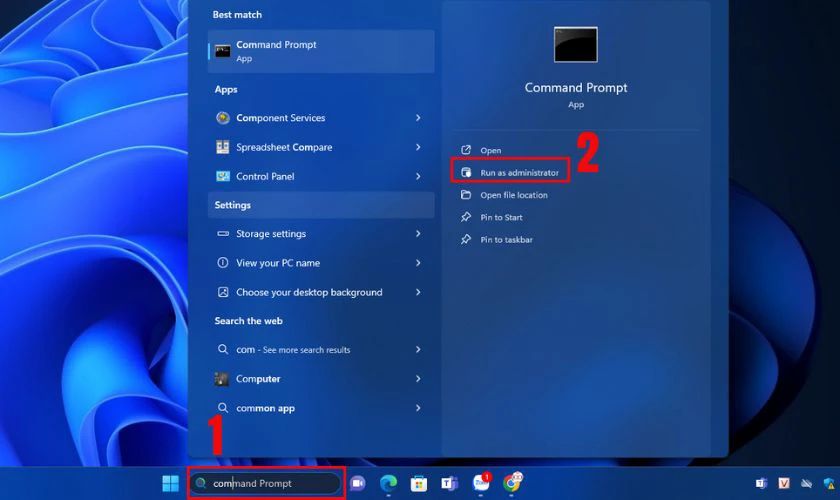Expand the Computer result chevron

coord(418,379)
